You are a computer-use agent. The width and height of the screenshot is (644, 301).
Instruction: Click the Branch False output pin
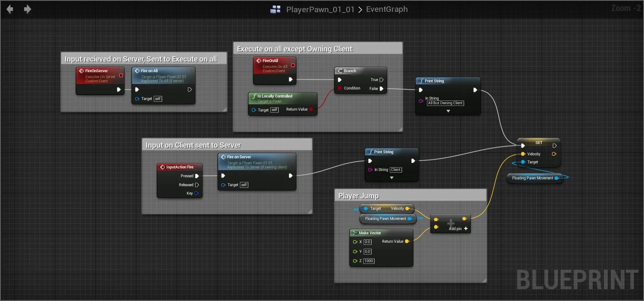[382, 89]
